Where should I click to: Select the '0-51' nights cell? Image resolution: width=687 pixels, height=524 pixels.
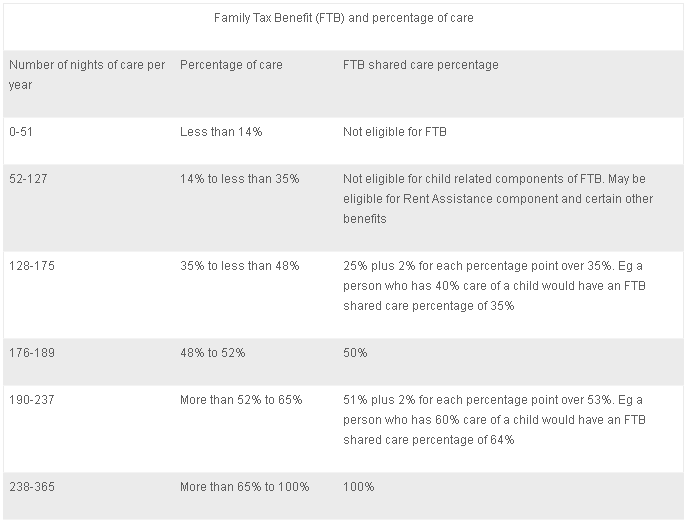coord(23,132)
